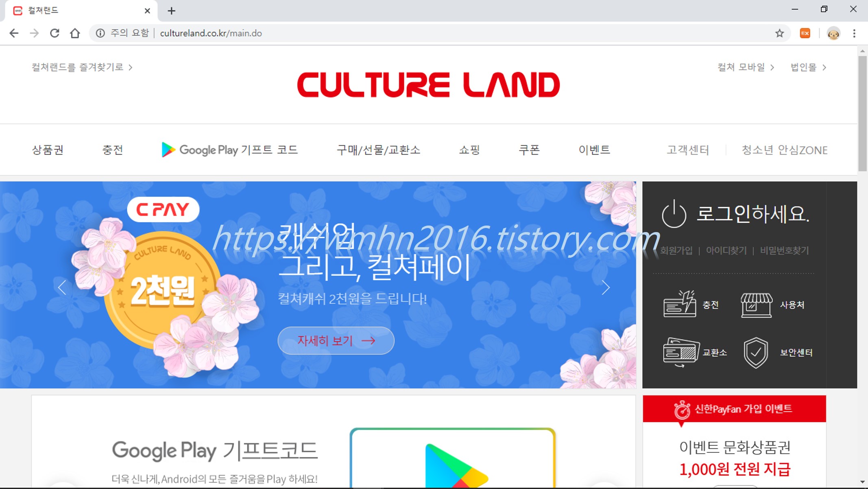868x489 pixels.
Task: Click the Google Play triangle logo in menu
Action: tap(168, 150)
